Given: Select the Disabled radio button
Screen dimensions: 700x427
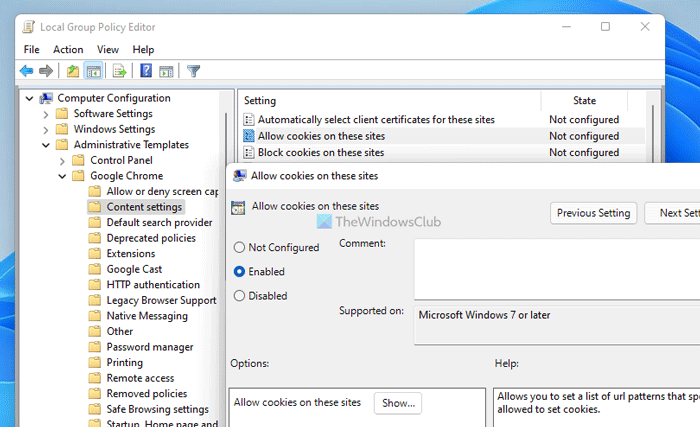Looking at the screenshot, I should click(x=239, y=296).
